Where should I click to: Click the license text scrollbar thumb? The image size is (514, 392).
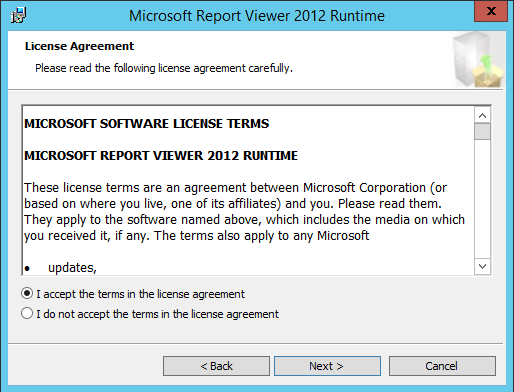pyautogui.click(x=482, y=132)
